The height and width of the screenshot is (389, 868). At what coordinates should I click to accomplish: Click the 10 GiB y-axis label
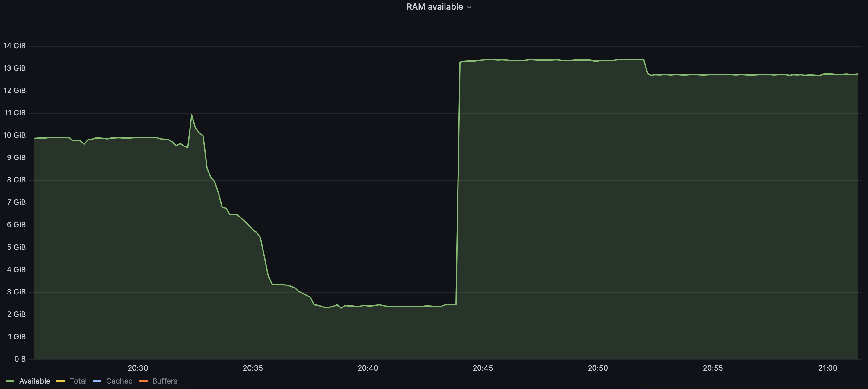pyautogui.click(x=14, y=135)
